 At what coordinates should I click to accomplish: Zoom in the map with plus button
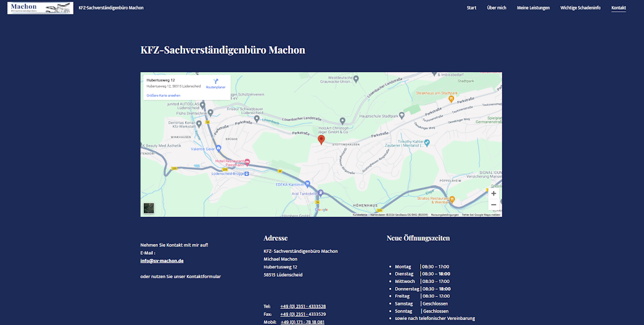coord(493,193)
